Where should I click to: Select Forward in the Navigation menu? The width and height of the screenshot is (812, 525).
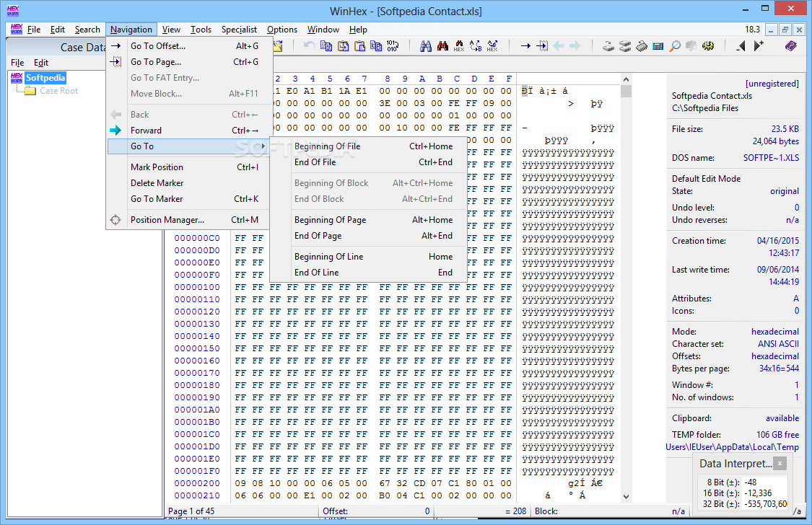[x=190, y=131]
